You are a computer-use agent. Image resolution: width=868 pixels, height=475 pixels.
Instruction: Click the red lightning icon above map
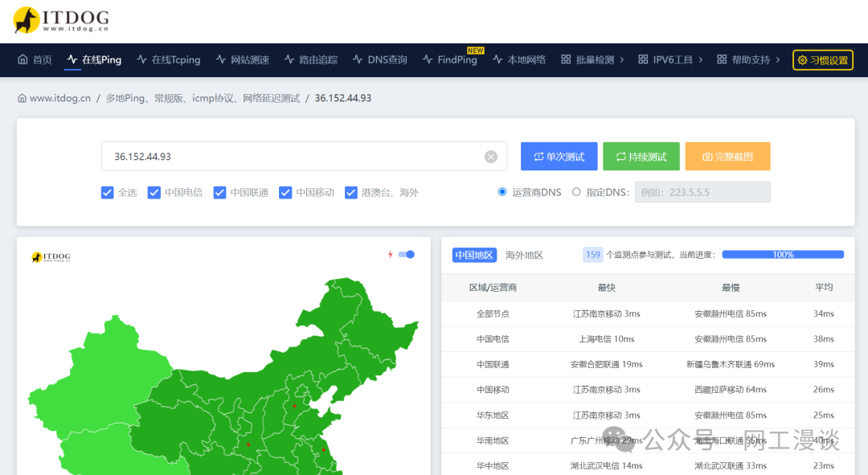point(391,255)
